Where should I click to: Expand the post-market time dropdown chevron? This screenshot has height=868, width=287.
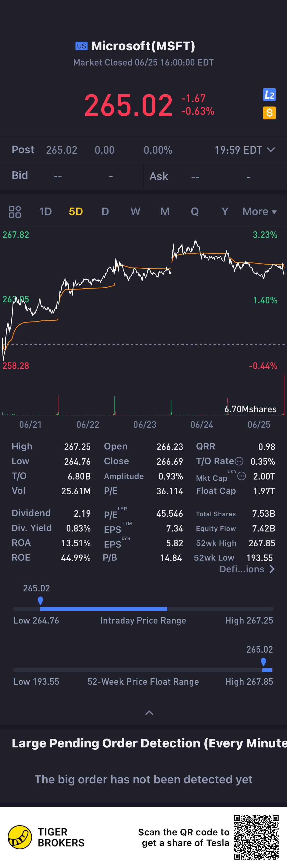point(271,150)
